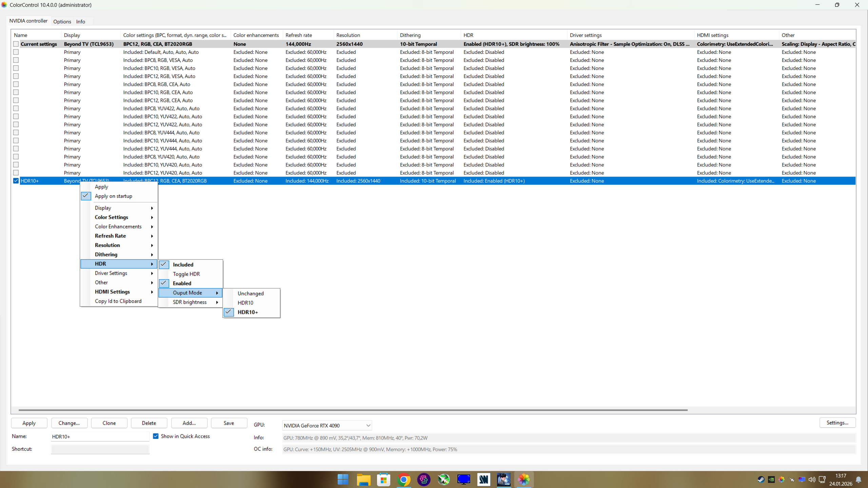Click the NVIDIA tray icon
868x488 pixels.
771,480
